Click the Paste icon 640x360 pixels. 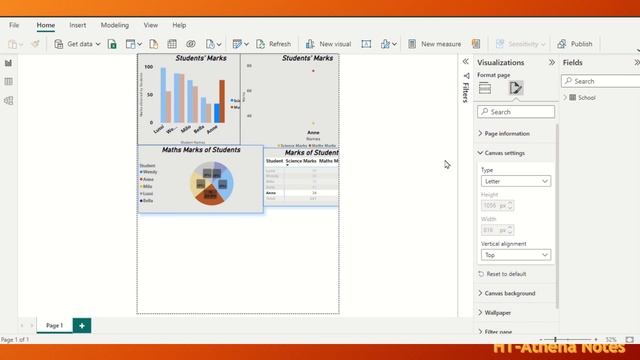13,44
